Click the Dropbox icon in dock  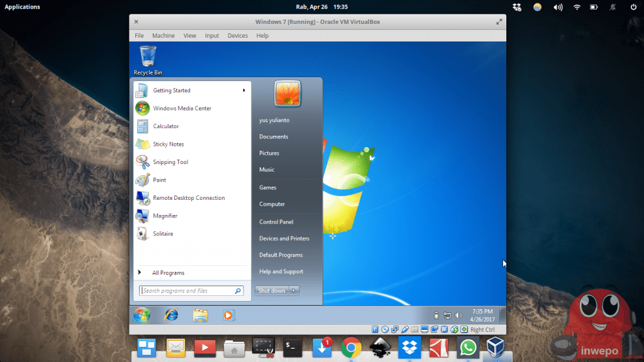click(x=409, y=347)
